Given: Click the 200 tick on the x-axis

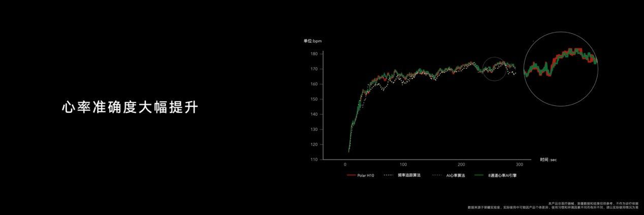Looking at the screenshot, I should point(461,165).
